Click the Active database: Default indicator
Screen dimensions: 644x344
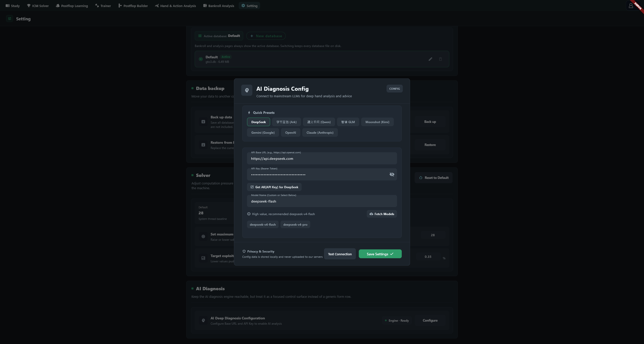(219, 36)
